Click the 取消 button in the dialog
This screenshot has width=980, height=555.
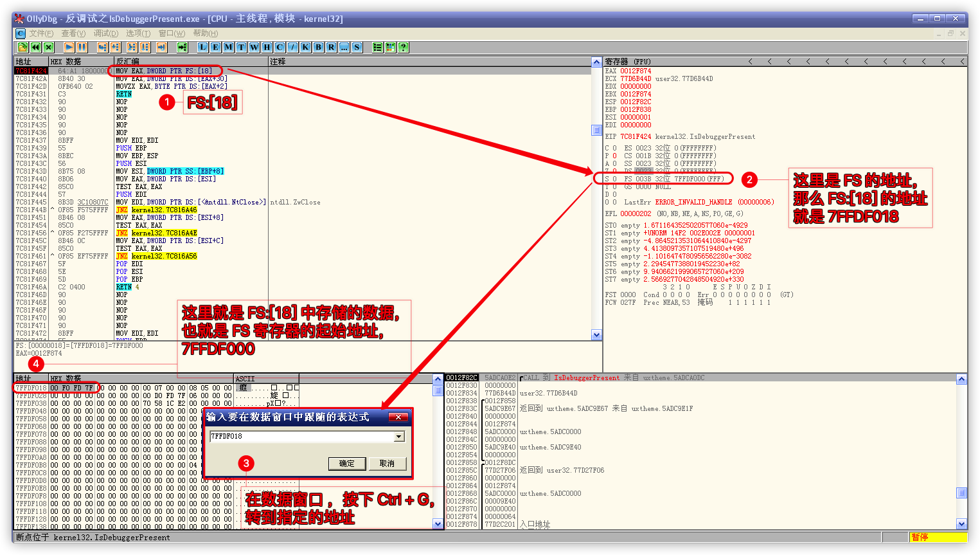(x=387, y=464)
